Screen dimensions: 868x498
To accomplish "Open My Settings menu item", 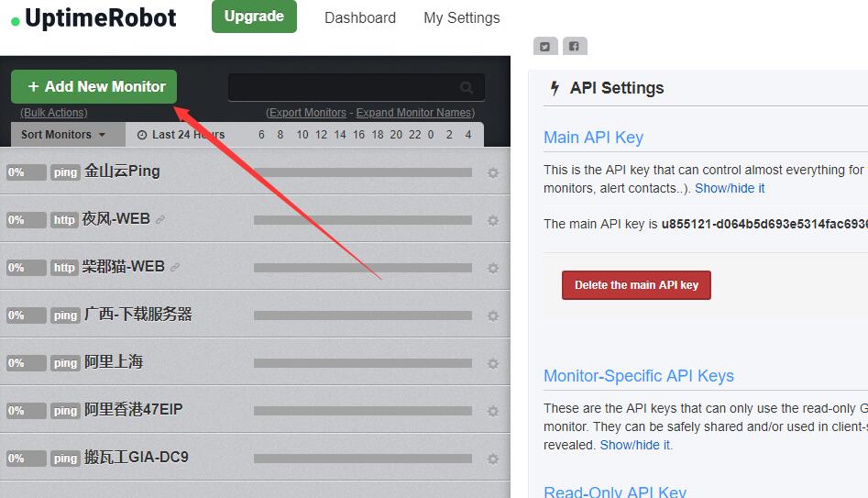I will click(x=462, y=17).
